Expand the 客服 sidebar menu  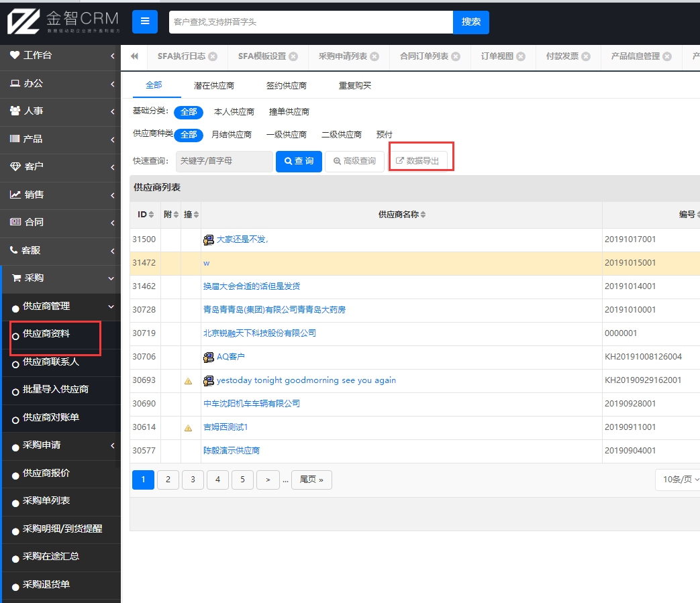(x=60, y=251)
